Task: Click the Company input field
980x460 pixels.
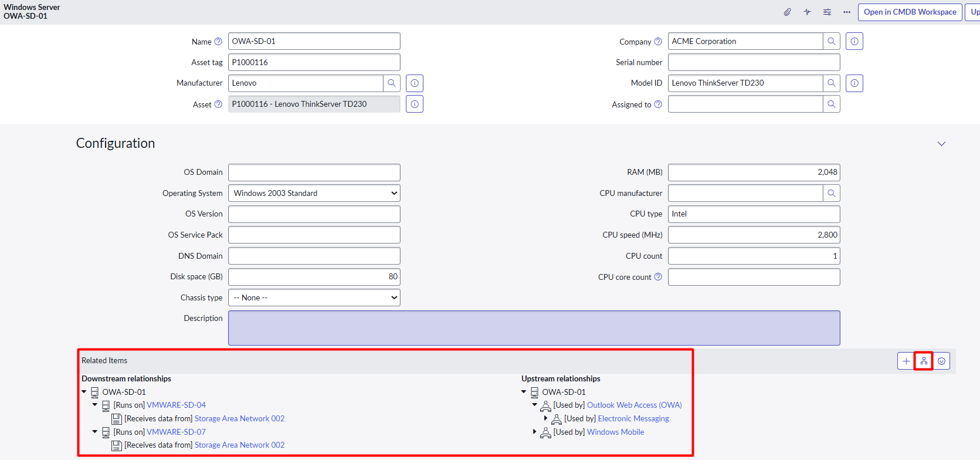Action: coord(745,41)
